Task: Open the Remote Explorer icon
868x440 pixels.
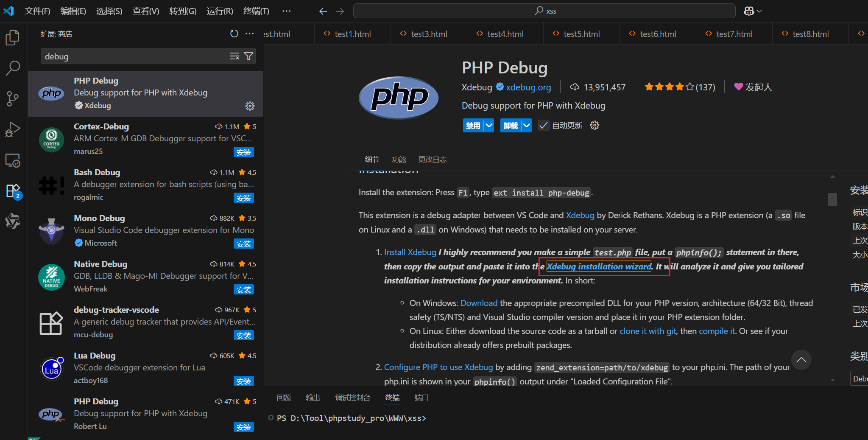Action: 12,160
